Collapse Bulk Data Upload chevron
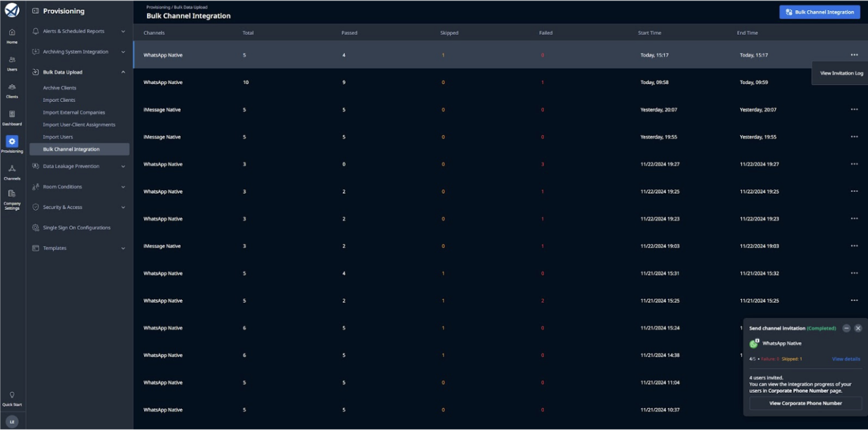 (x=123, y=72)
